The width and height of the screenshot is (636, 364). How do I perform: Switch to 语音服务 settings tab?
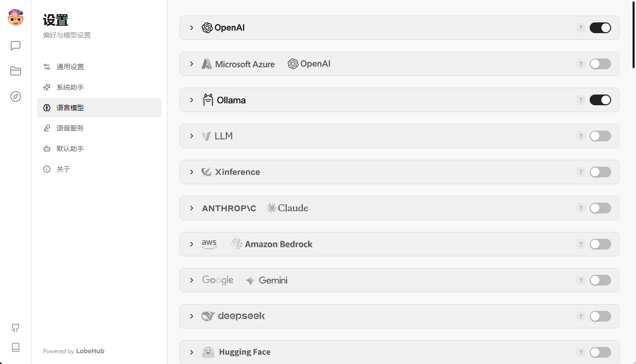pyautogui.click(x=70, y=128)
